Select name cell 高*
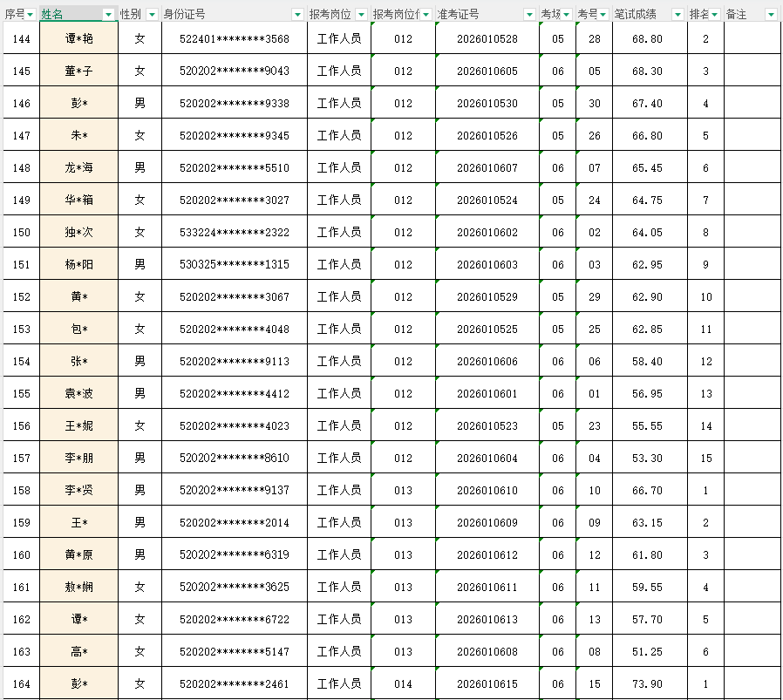The height and width of the screenshot is (700, 783). pos(78,651)
